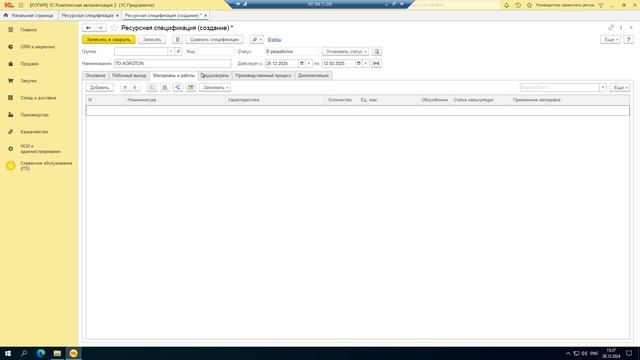Click Сравнить спецификации button
The height and width of the screenshot is (360, 640).
click(214, 40)
